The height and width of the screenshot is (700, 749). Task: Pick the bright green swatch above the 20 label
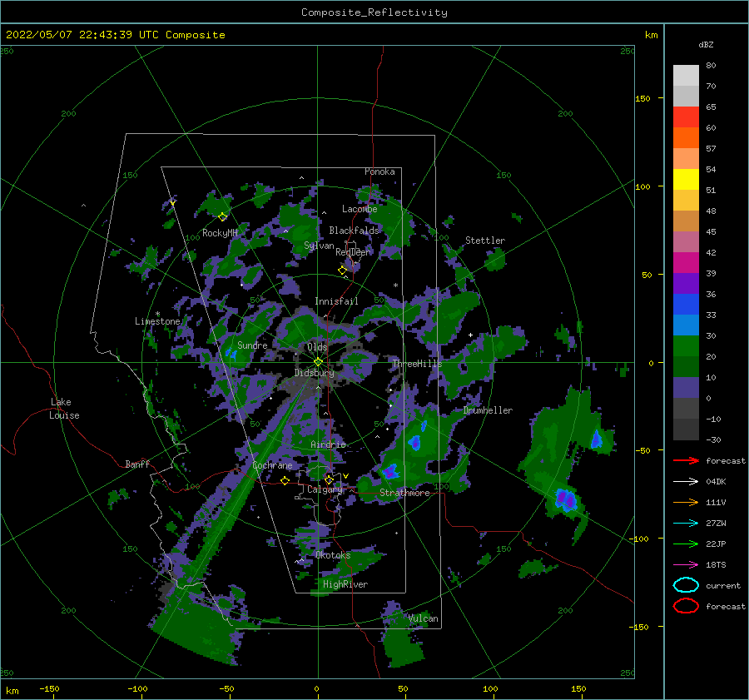click(x=686, y=345)
